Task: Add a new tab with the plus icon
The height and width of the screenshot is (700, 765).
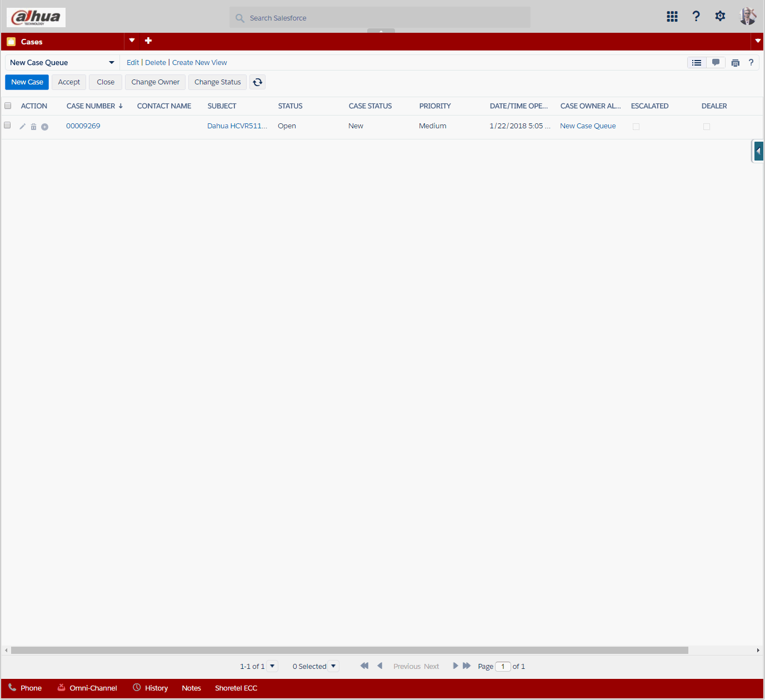Action: 148,41
